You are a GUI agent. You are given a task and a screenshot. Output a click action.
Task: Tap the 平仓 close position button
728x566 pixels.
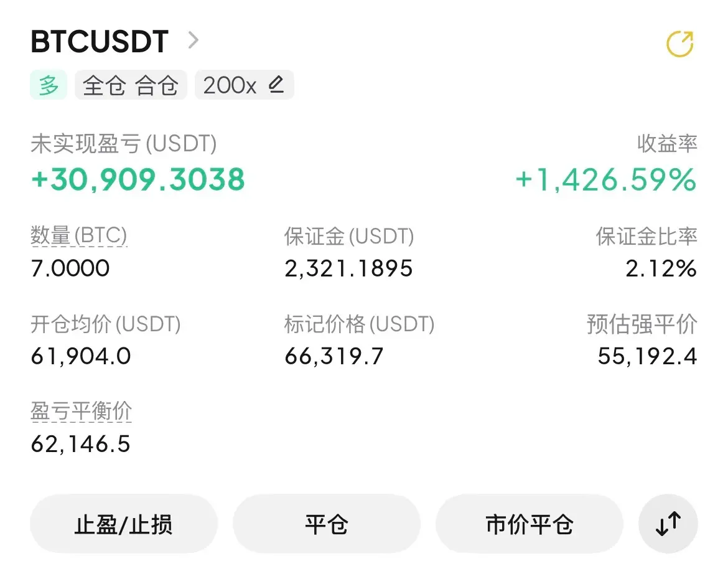pyautogui.click(x=327, y=524)
